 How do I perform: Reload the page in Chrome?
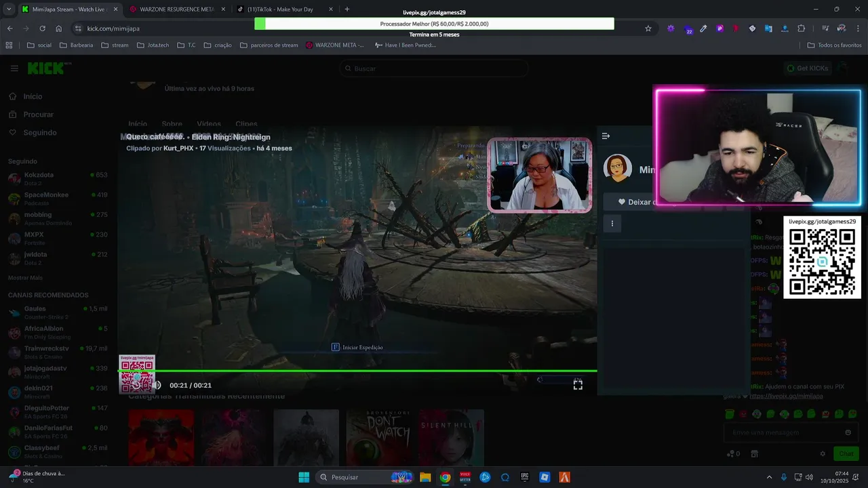42,28
